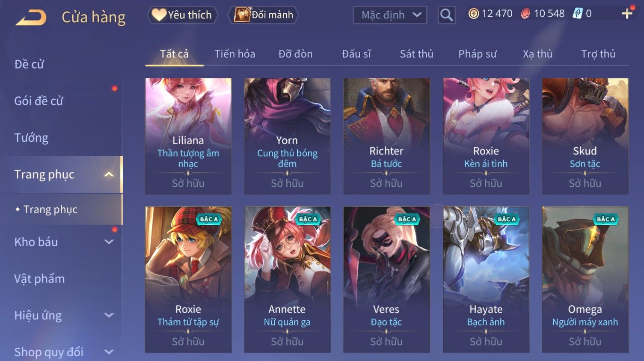Open the search magnifier icon
This screenshot has height=361, width=644.
446,15
